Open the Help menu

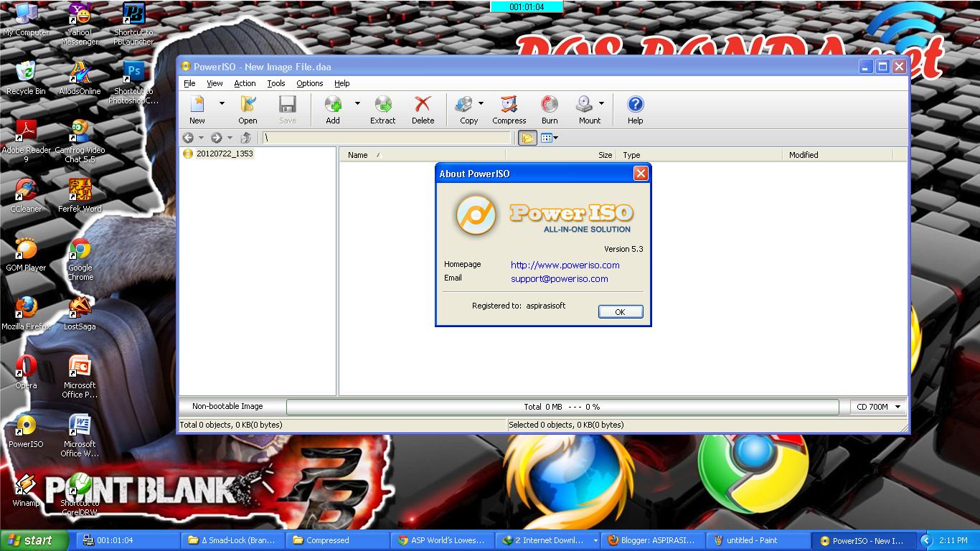(342, 83)
